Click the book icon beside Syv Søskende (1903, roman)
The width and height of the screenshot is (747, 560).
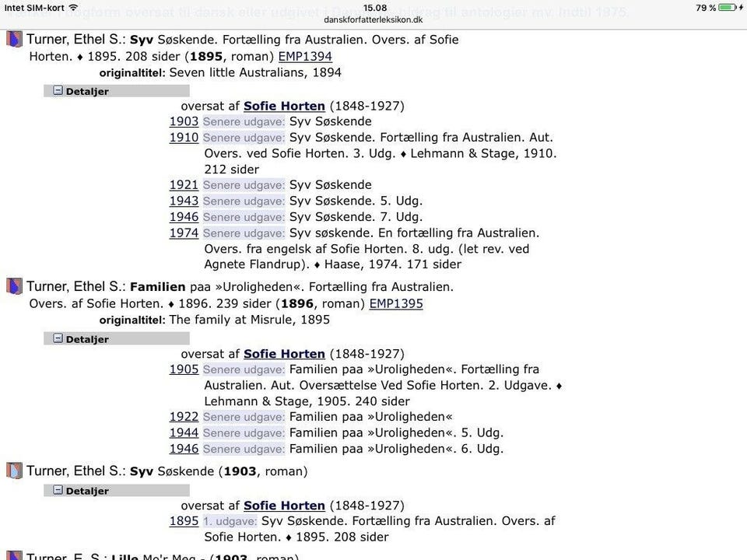pyautogui.click(x=14, y=471)
